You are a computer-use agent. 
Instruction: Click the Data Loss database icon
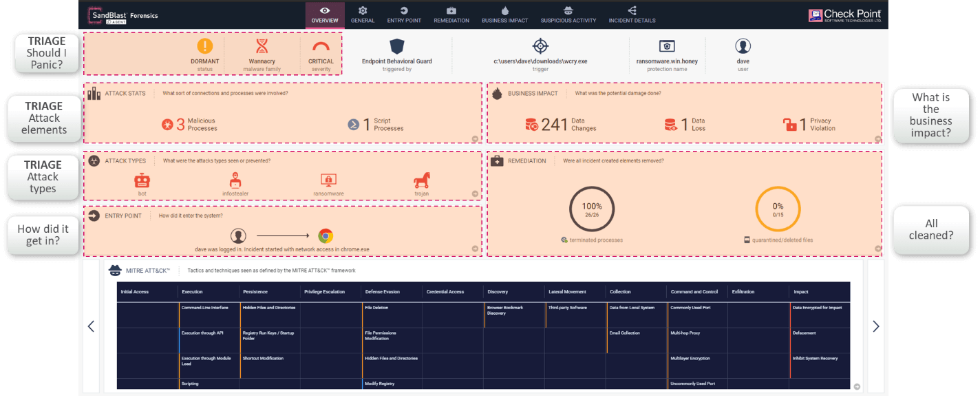[x=671, y=125]
